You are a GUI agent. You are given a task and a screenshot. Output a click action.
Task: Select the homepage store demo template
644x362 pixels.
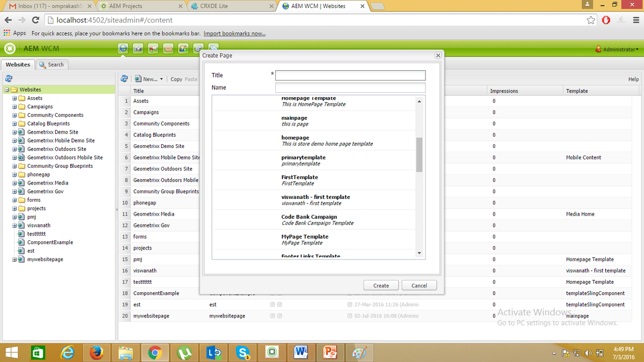point(315,141)
